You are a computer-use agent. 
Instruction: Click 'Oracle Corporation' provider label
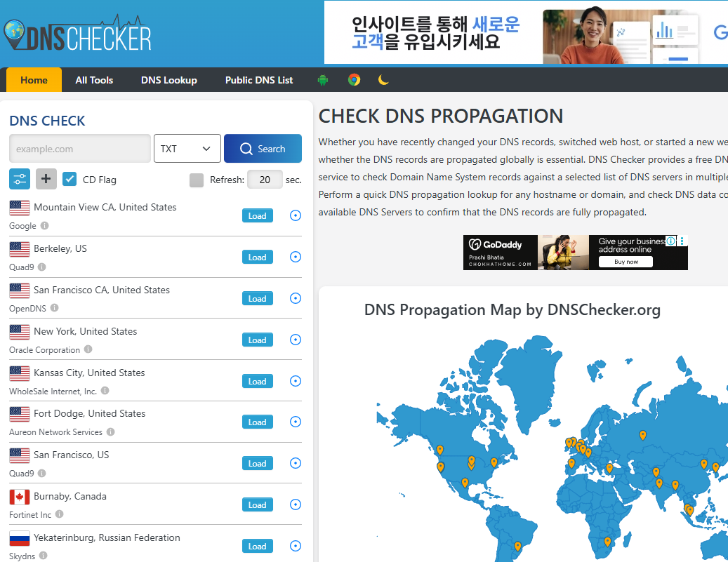pos(44,350)
